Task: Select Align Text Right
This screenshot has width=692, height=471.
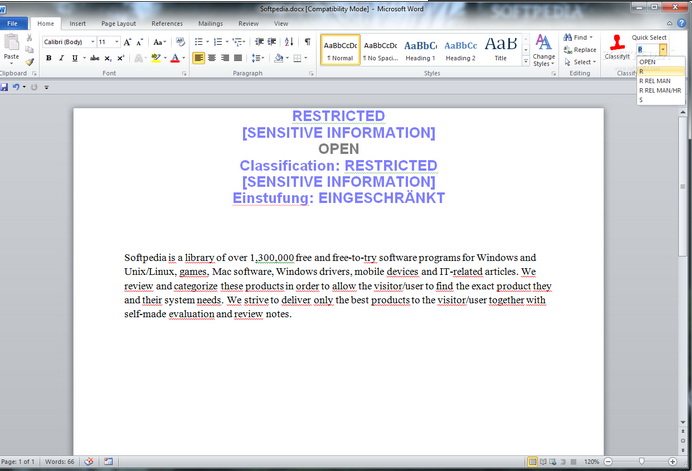Action: click(225, 58)
